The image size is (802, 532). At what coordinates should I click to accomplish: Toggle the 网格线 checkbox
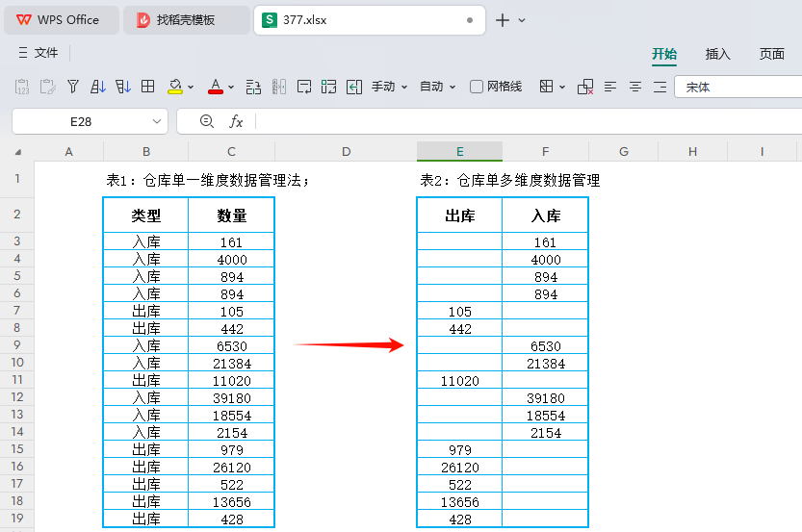click(477, 87)
